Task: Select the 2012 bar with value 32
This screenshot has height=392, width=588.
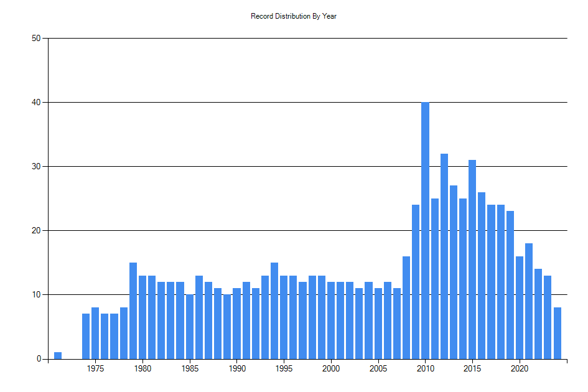Action: point(444,255)
